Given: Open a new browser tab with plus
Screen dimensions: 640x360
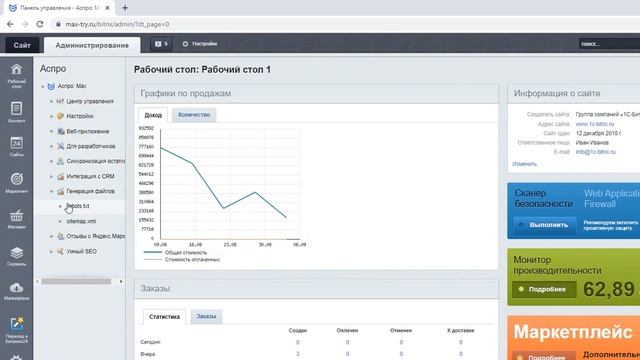Looking at the screenshot, I should click(x=125, y=8).
